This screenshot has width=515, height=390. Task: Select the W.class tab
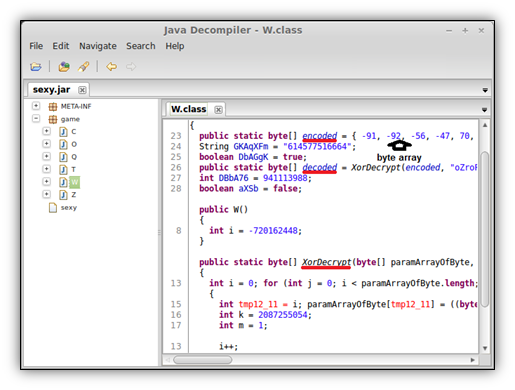[x=195, y=109]
